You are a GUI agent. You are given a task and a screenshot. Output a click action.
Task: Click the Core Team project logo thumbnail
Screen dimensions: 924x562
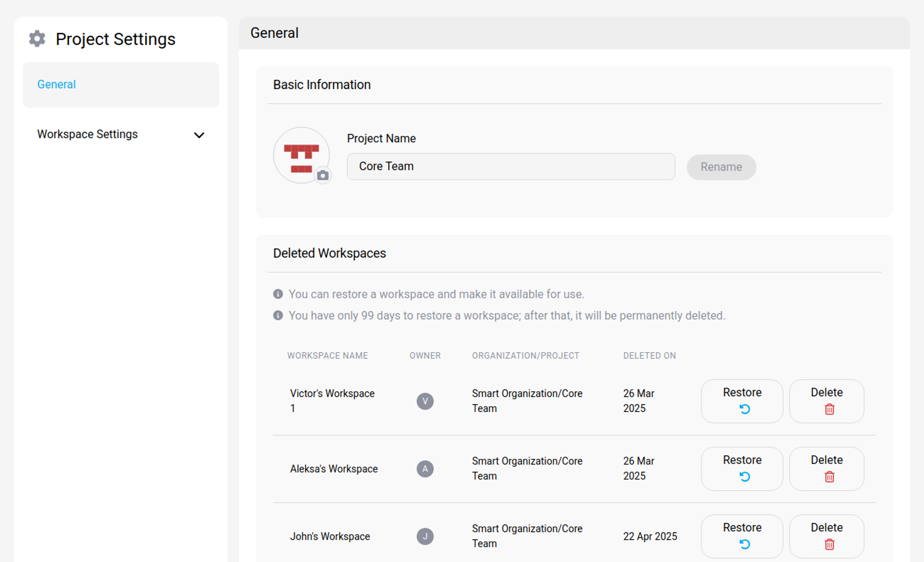(x=301, y=154)
